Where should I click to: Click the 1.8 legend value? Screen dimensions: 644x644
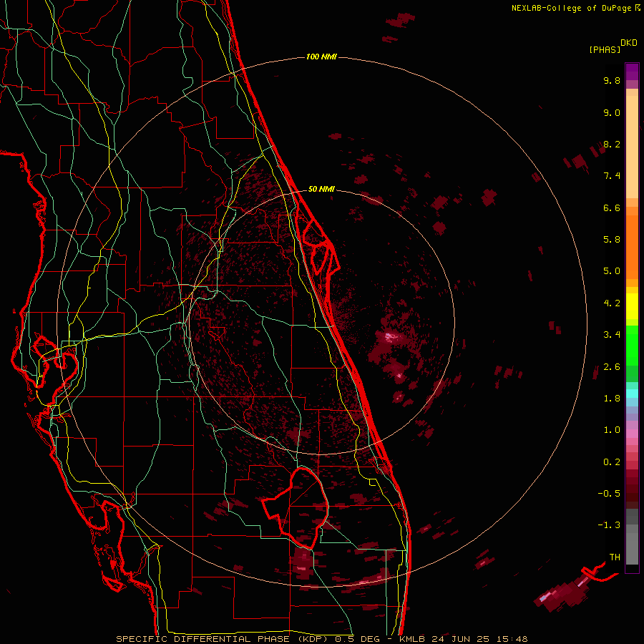tap(612, 399)
